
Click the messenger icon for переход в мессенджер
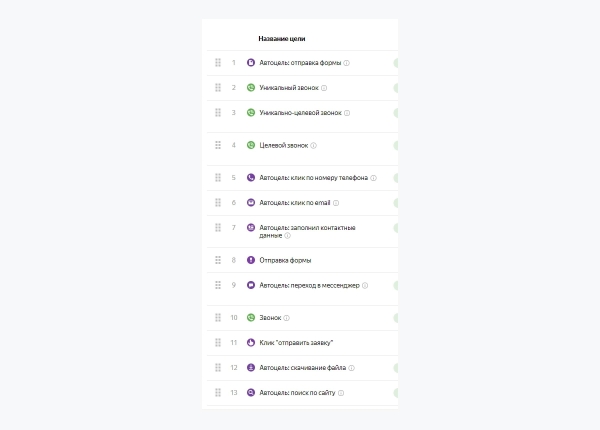coord(251,285)
